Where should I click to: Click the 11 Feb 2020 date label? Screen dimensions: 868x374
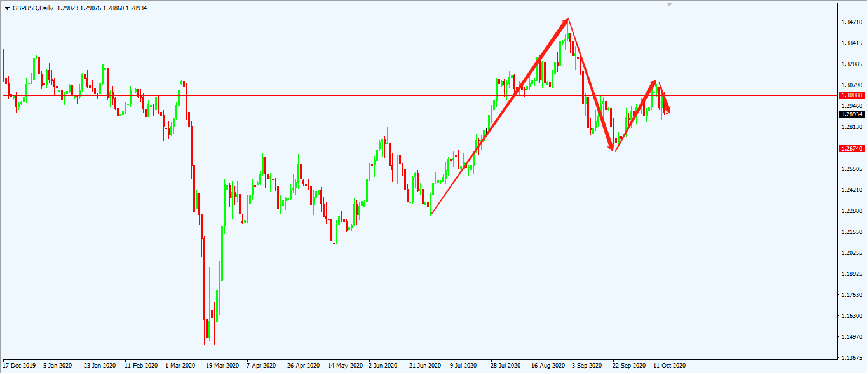(x=141, y=366)
